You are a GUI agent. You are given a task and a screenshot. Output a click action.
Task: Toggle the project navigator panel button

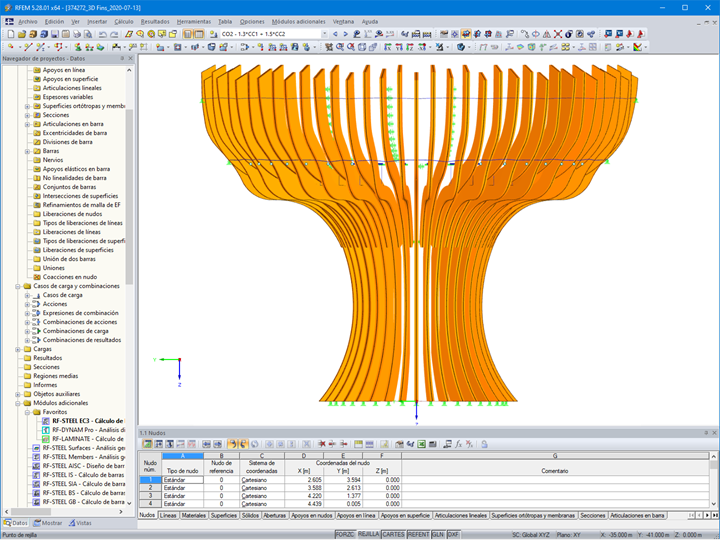(188, 34)
